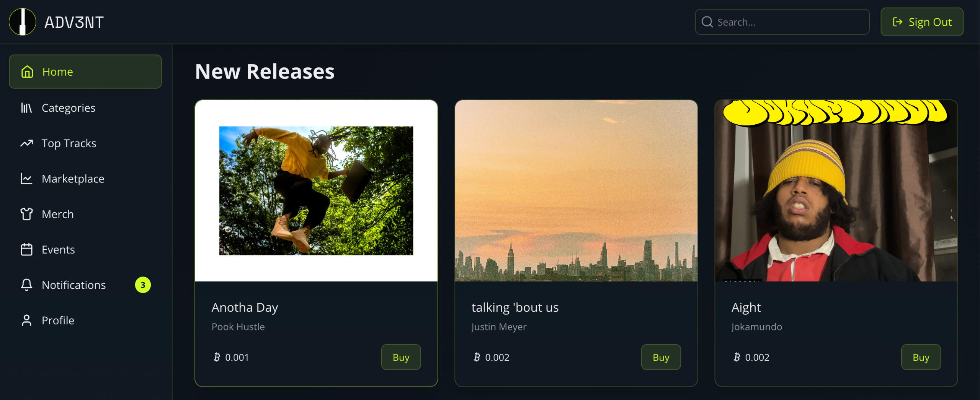Image resolution: width=980 pixels, height=400 pixels.
Task: Click the Events calendar icon
Action: [26, 249]
